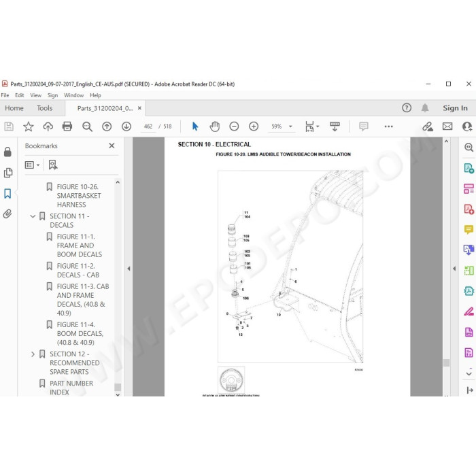This screenshot has width=476, height=476.
Task: Zoom in with plus button
Action: [x=254, y=126]
